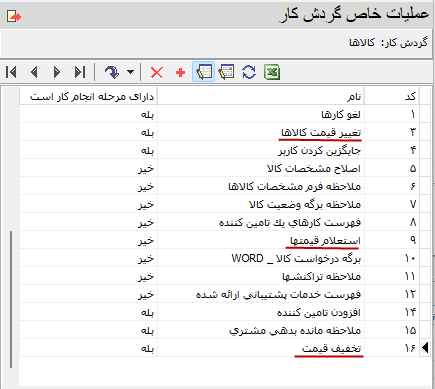Open the dropdown beside the curved arrow

130,72
